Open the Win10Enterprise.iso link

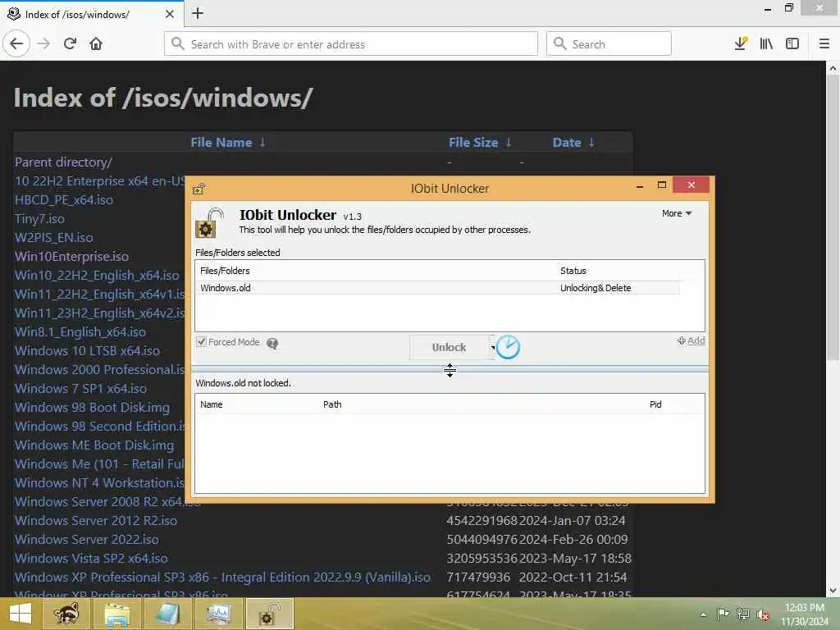tap(72, 256)
